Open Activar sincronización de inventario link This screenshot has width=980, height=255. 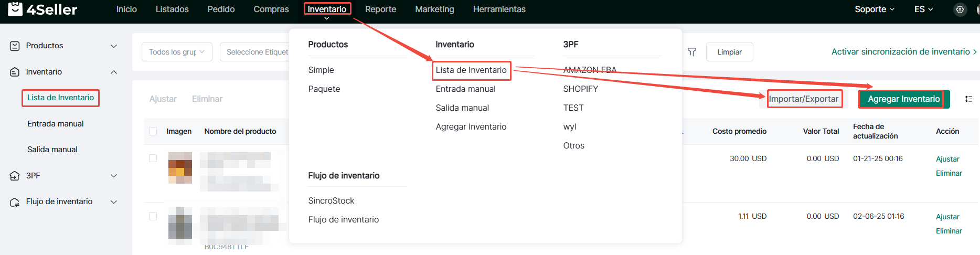(903, 52)
